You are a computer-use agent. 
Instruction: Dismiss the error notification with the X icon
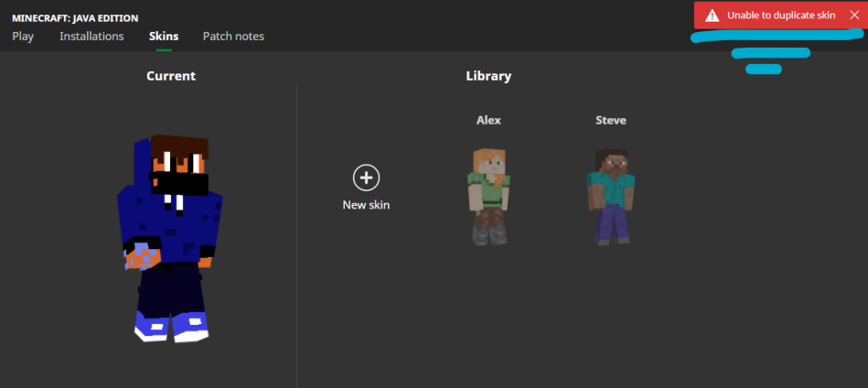tap(853, 16)
